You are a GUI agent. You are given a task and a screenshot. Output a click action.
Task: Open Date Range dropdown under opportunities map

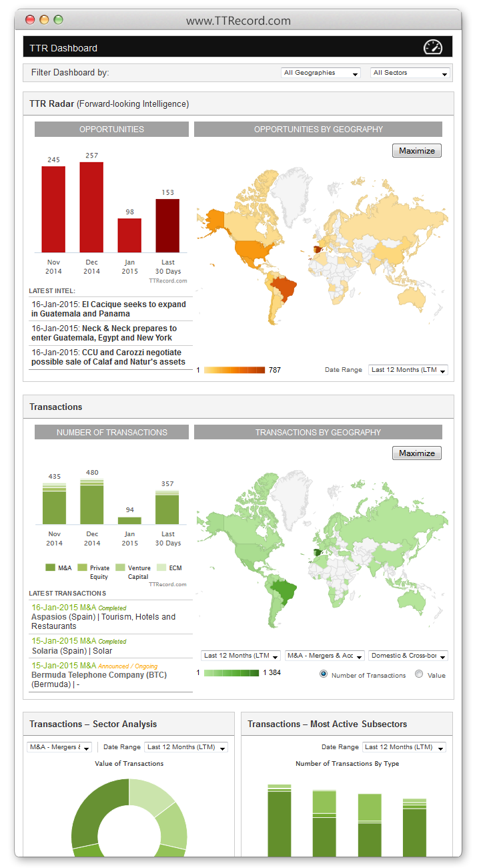coord(408,370)
